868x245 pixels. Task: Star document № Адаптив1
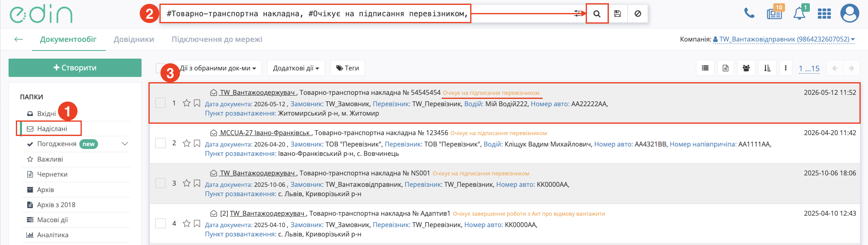(x=187, y=223)
